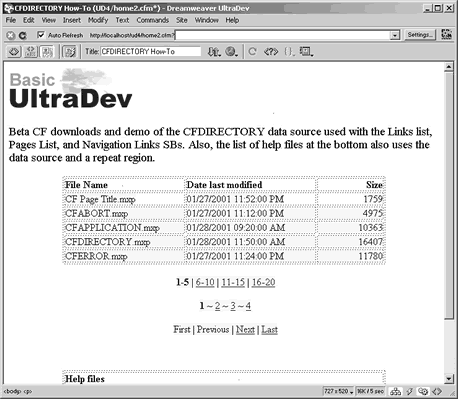This screenshot has height=399, width=458.
Task: Follow the 6-10 records link
Action: 205,282
